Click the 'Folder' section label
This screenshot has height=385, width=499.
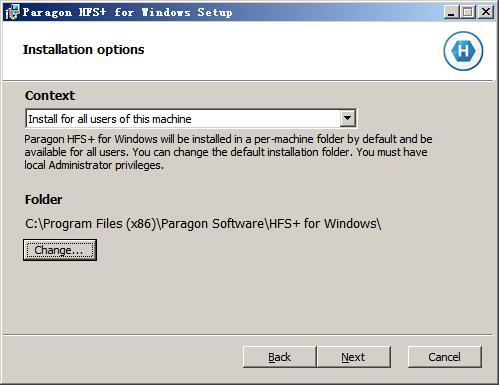coord(44,200)
